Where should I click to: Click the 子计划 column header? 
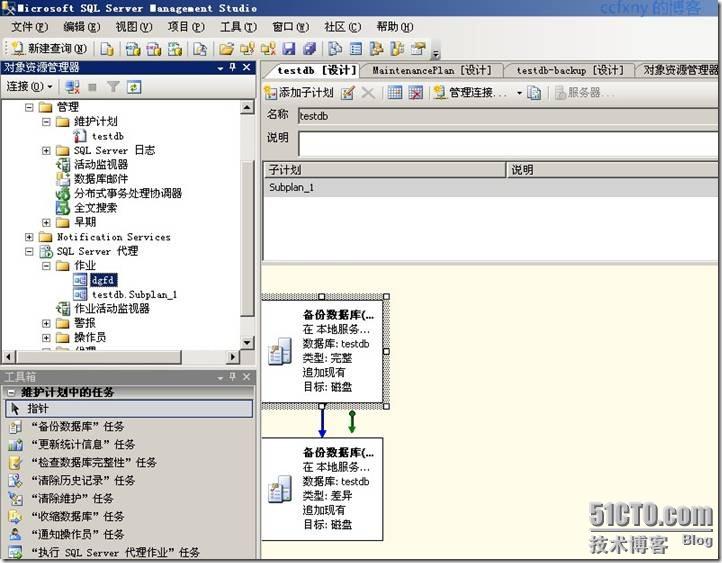(385, 170)
